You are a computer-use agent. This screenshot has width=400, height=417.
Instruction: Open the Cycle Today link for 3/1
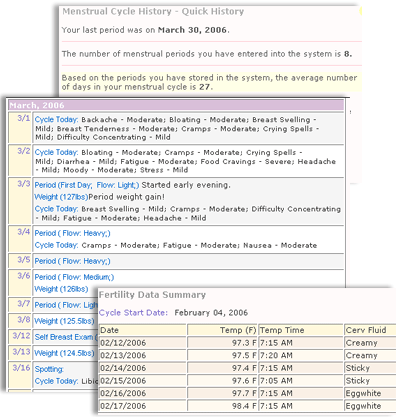pyautogui.click(x=56, y=120)
